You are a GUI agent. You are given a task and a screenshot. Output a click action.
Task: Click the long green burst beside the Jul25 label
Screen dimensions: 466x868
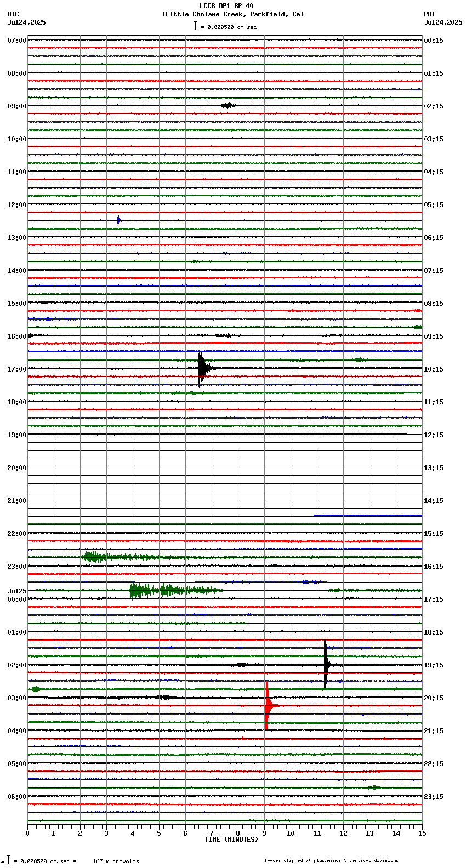pyautogui.click(x=175, y=590)
